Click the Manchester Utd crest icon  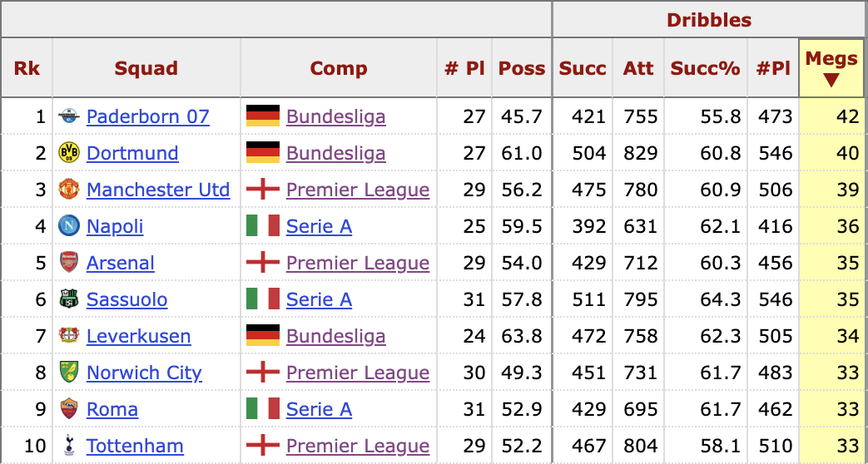coord(68,190)
